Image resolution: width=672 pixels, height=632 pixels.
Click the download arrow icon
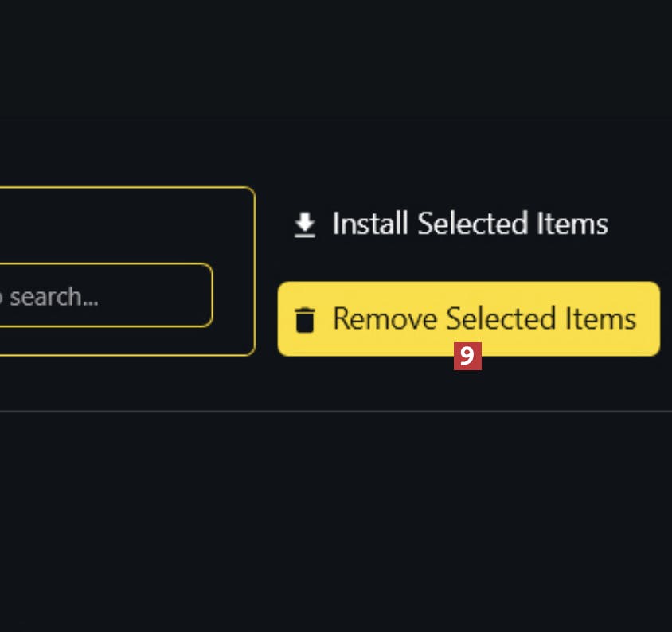[305, 225]
